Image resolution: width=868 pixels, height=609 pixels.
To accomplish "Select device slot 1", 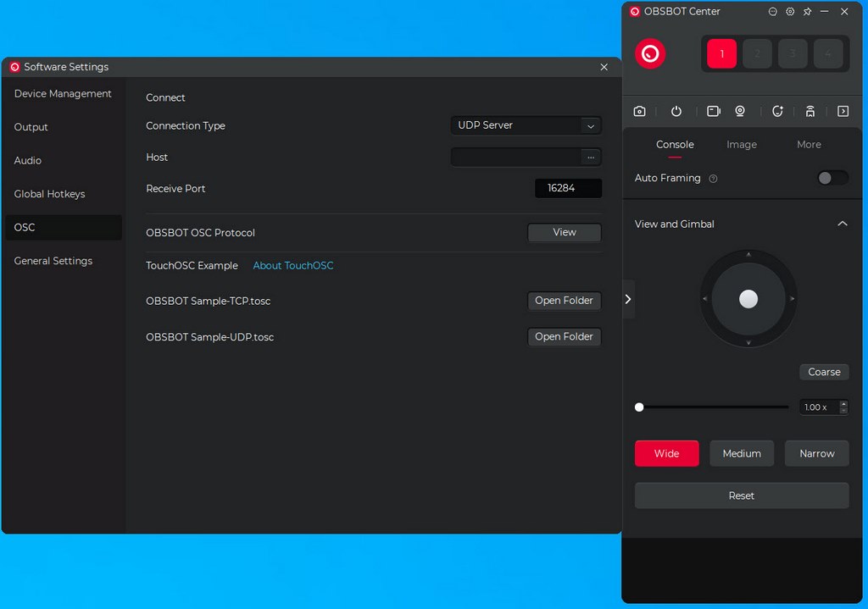I will (x=722, y=53).
